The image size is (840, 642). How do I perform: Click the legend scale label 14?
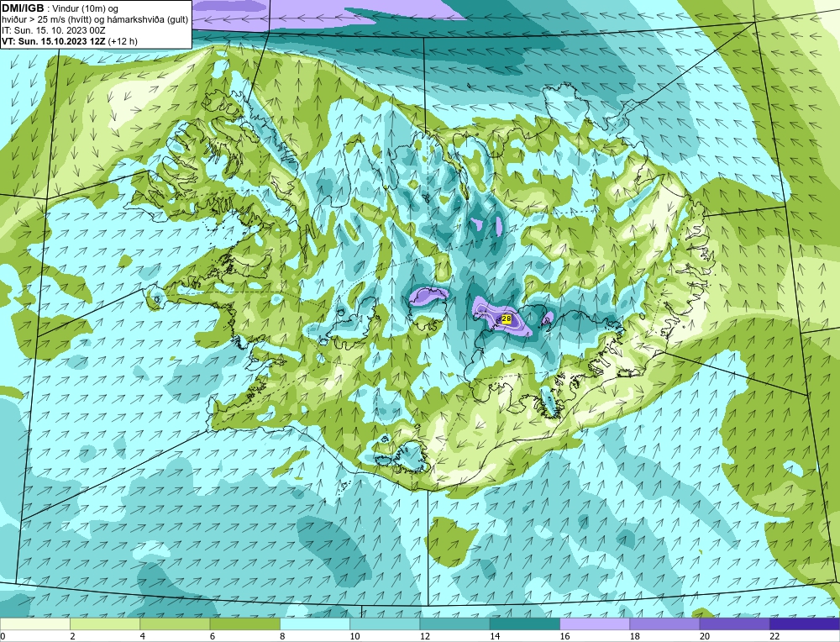point(495,636)
